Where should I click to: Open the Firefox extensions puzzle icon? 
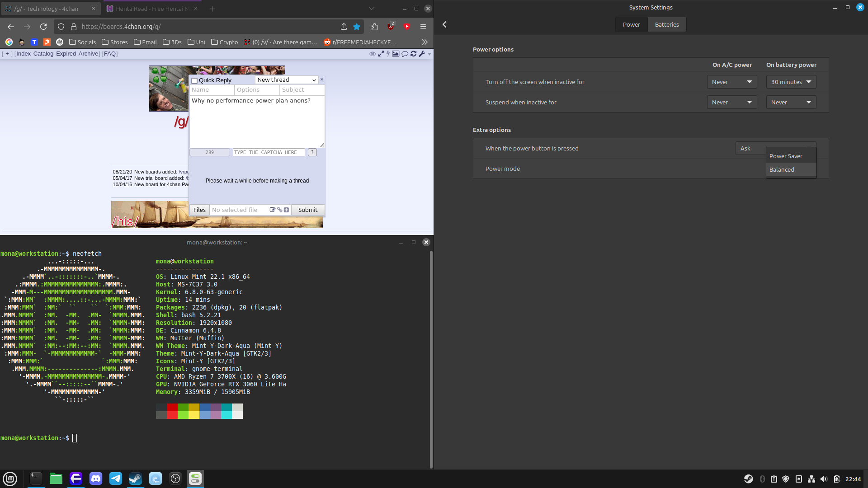(x=374, y=27)
